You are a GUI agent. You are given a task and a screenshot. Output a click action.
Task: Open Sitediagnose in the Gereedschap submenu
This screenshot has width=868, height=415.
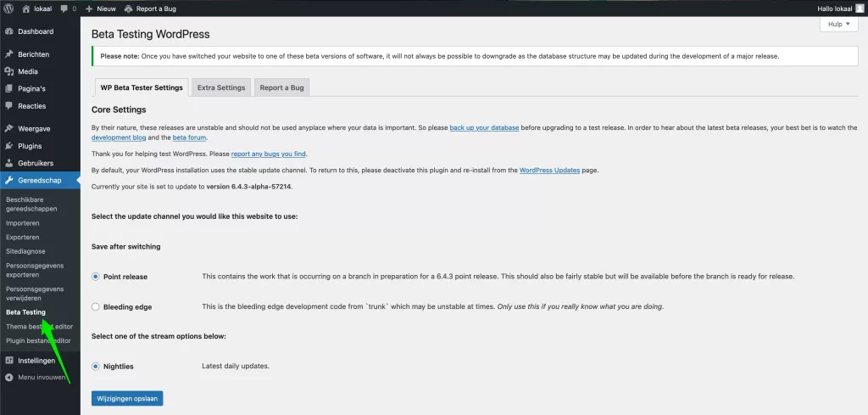(x=25, y=251)
